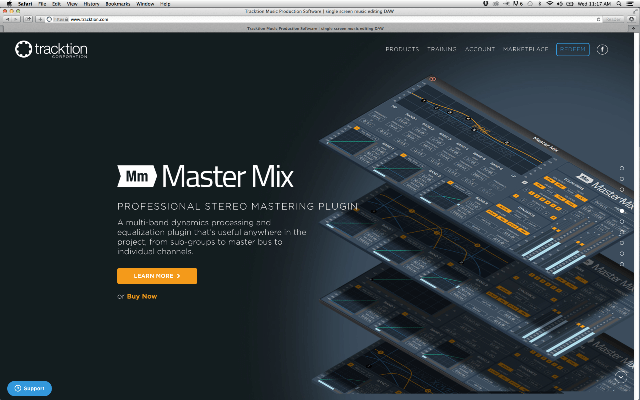This screenshot has height=400, width=640.
Task: Select the last slide indicator dot
Action: 622,264
